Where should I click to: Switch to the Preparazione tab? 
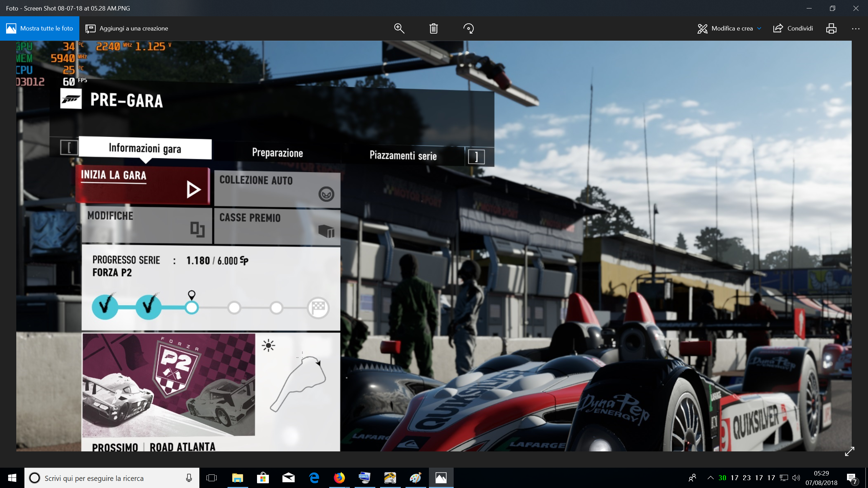[x=277, y=153]
